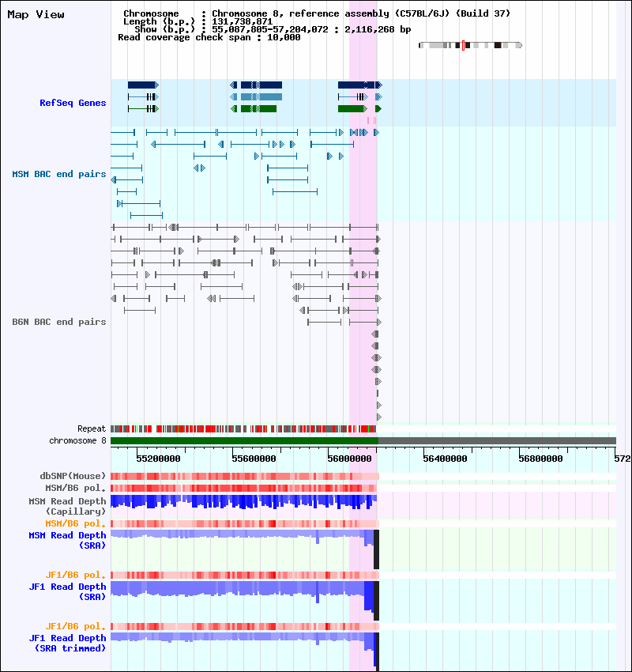
Task: Click the 'Read coverage check span : 10,000' text
Action: (x=209, y=38)
